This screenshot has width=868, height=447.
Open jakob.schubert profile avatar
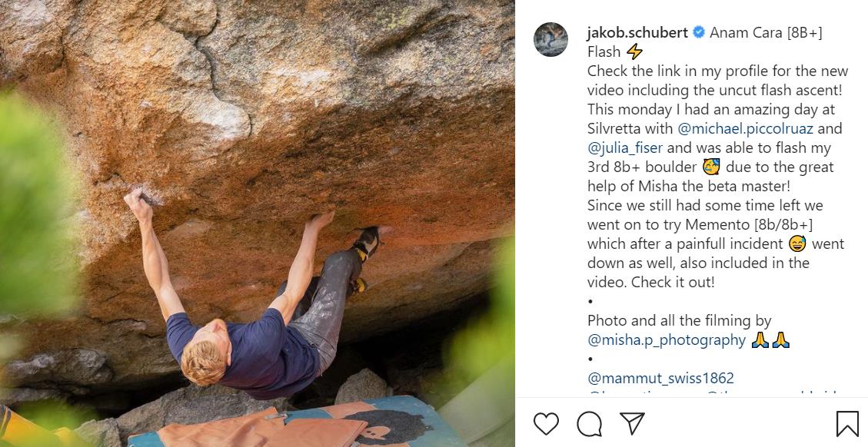click(x=550, y=39)
